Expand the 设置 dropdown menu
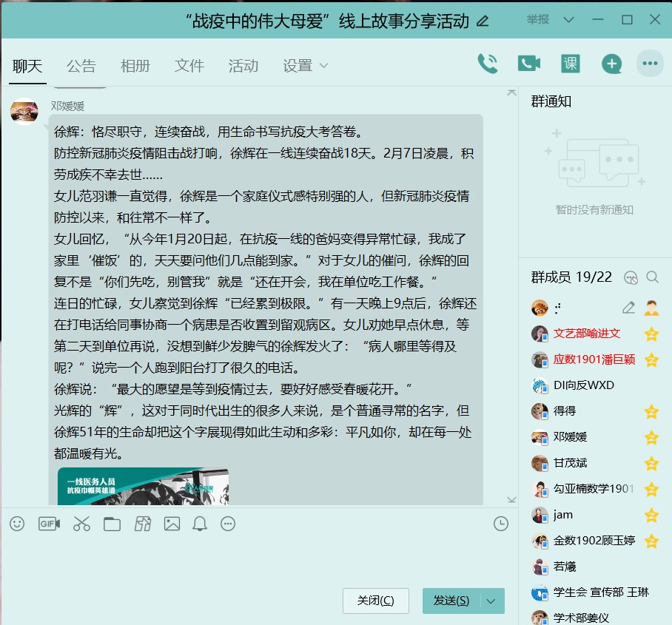The width and height of the screenshot is (672, 625). 305,66
